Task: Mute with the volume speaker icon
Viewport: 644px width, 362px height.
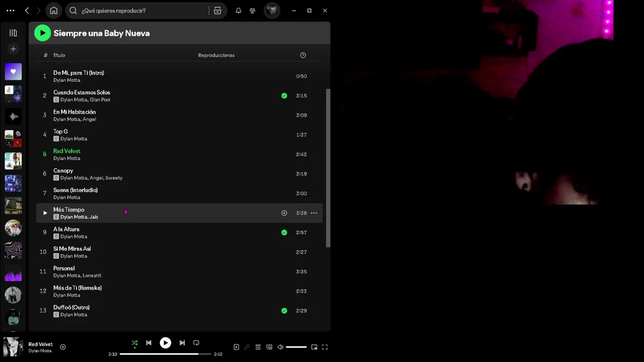Action: (x=280, y=347)
